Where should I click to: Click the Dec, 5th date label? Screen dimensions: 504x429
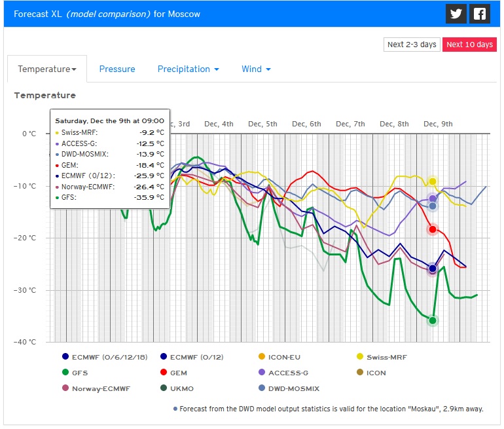pos(262,124)
